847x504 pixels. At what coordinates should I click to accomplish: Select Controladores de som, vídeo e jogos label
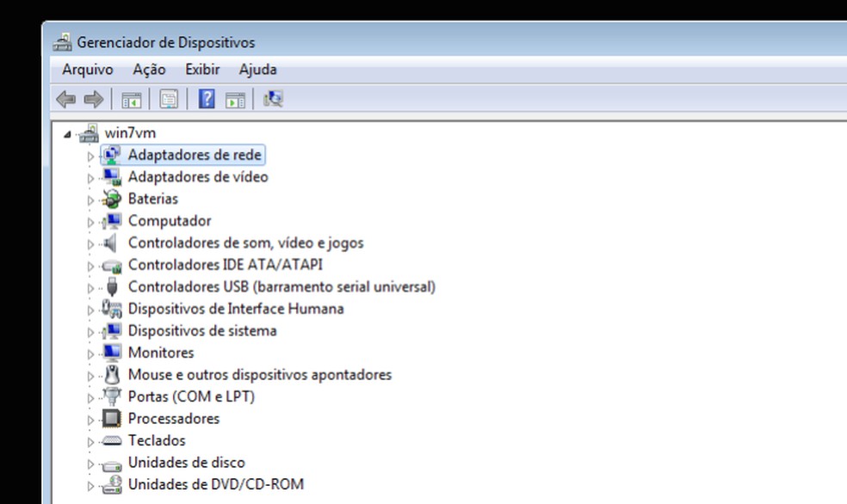tap(246, 243)
